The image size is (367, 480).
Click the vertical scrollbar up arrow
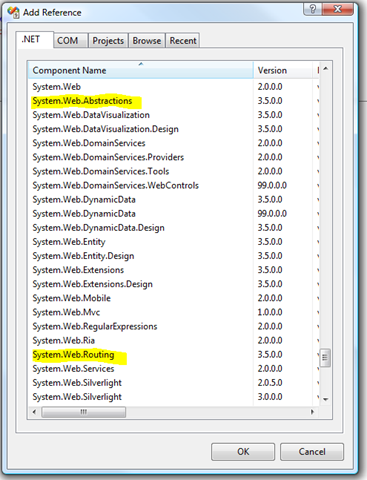pyautogui.click(x=325, y=69)
